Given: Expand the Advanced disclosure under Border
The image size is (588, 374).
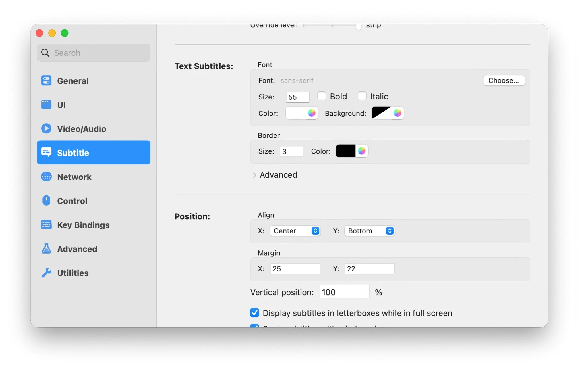Looking at the screenshot, I should 254,175.
